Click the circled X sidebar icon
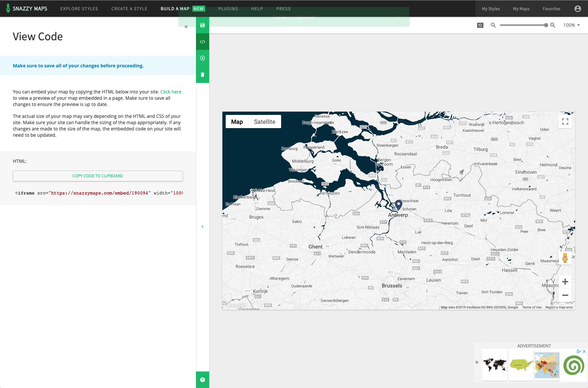Image resolution: width=588 pixels, height=388 pixels. [203, 58]
